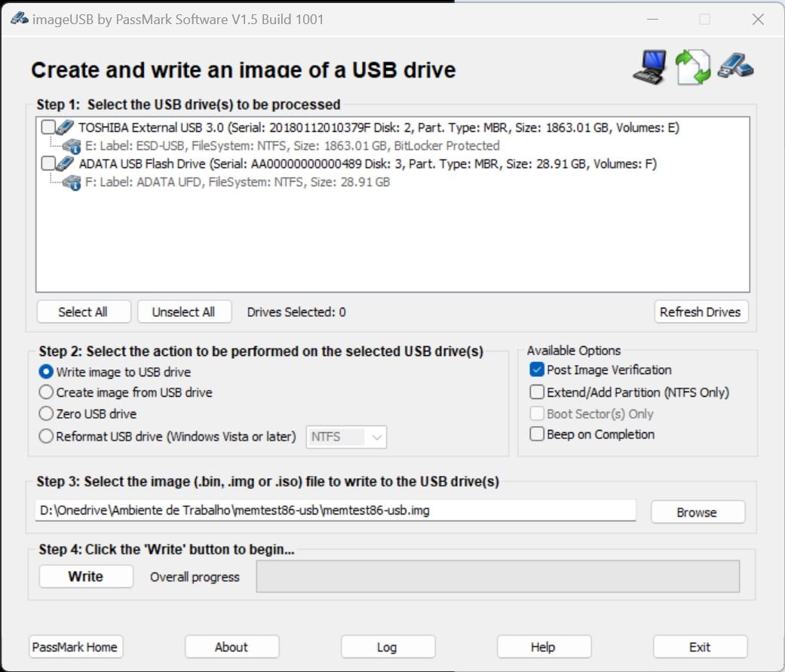The image size is (785, 672).
Task: Enable Beep on Completion
Action: tap(537, 434)
